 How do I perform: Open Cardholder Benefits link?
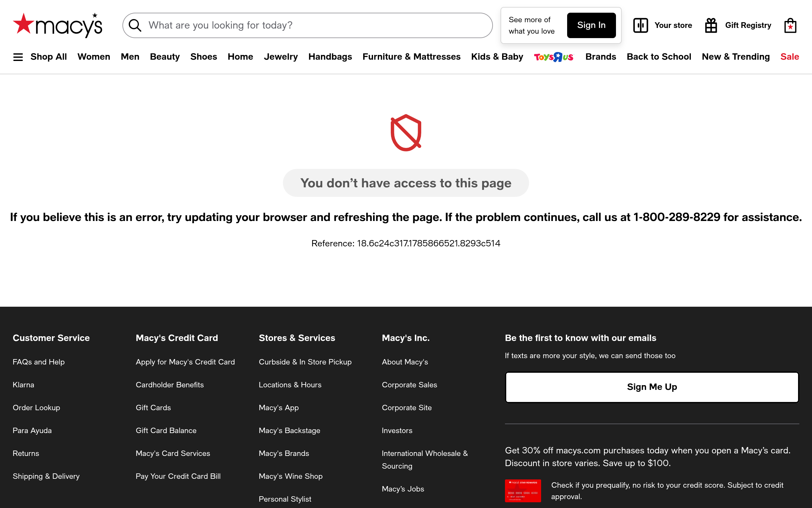click(x=170, y=385)
